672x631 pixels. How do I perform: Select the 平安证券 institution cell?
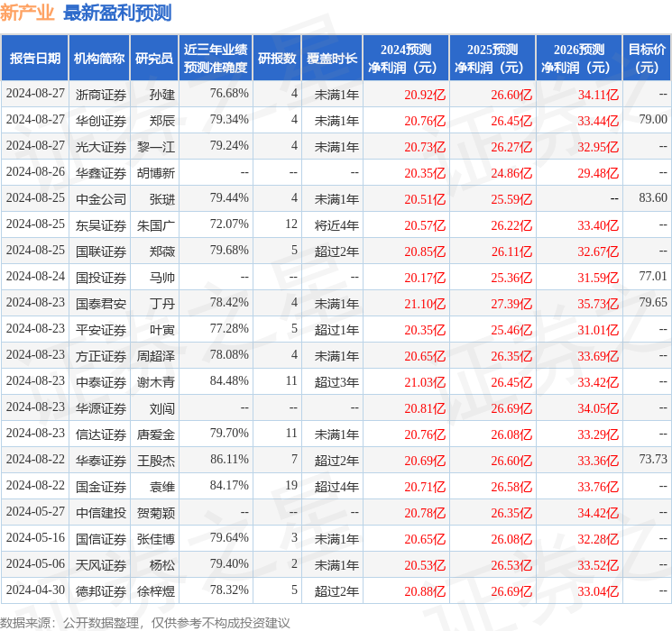click(x=101, y=330)
